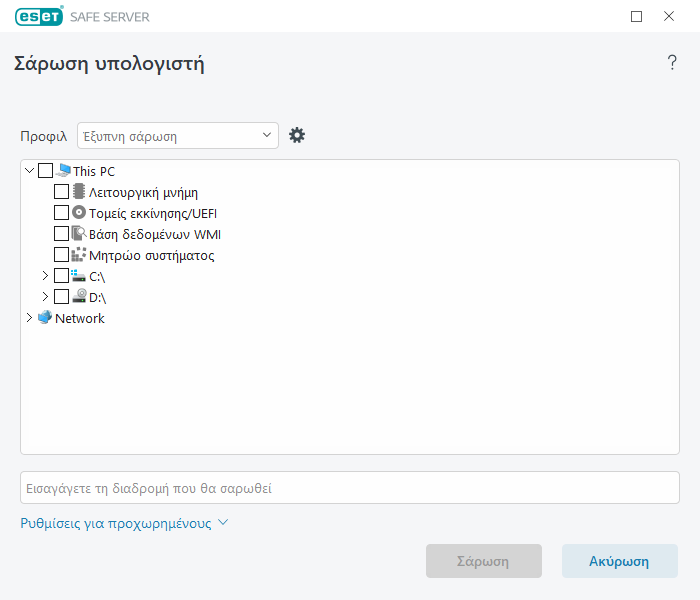
Task: Select the Λειτουργική μνήμη label
Action: pyautogui.click(x=143, y=192)
